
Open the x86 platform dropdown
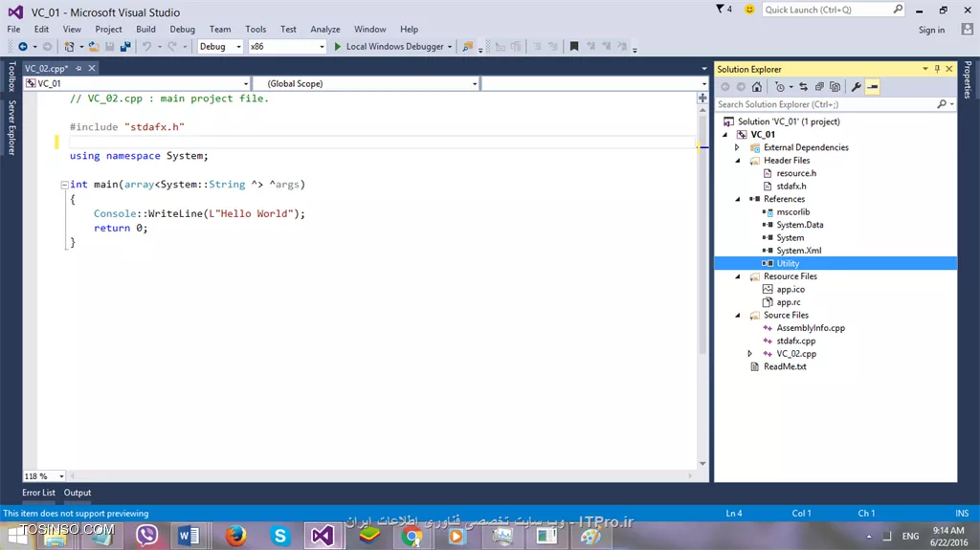pyautogui.click(x=286, y=46)
